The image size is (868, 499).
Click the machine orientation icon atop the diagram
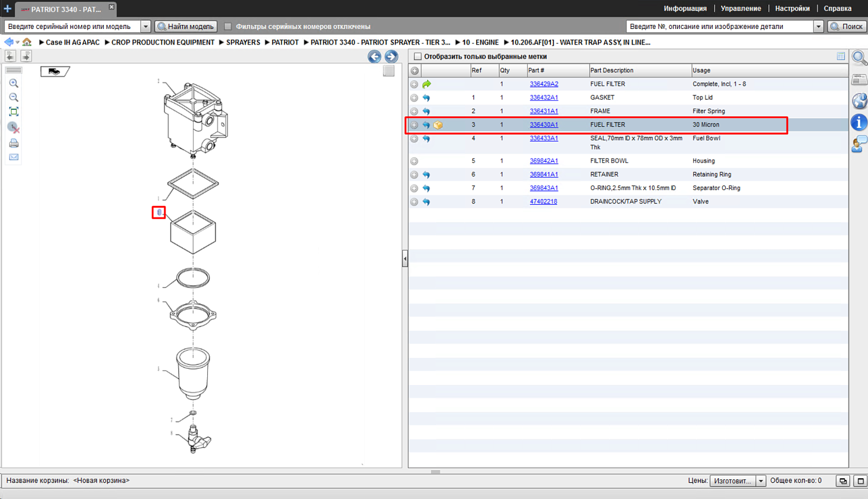point(55,71)
